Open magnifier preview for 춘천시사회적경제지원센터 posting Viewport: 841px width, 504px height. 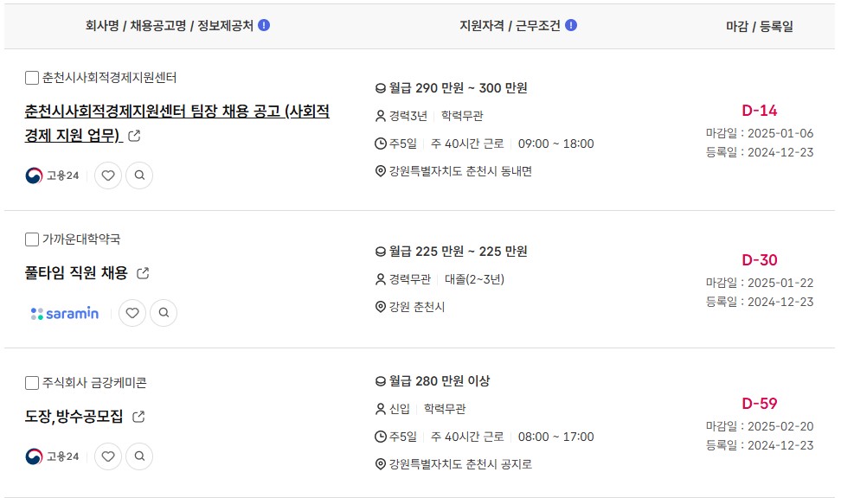tap(139, 175)
